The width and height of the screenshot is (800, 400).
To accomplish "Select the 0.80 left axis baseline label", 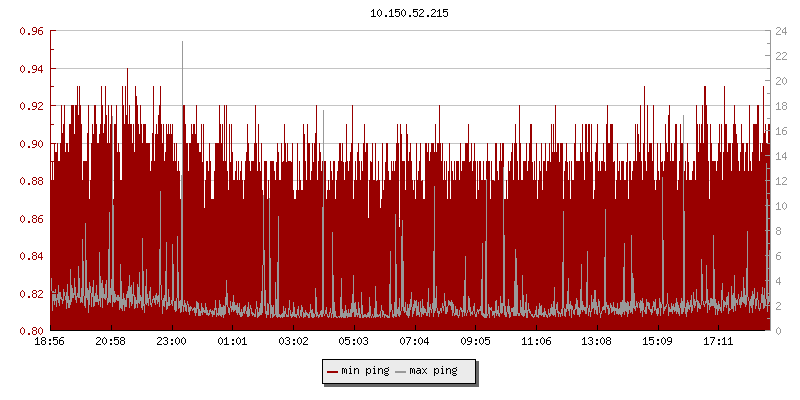I will click(x=31, y=331).
